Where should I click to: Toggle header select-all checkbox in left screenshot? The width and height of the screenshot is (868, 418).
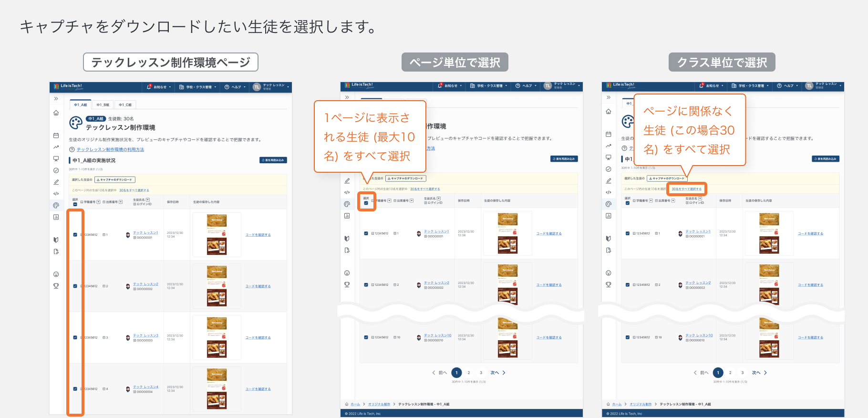(x=75, y=204)
